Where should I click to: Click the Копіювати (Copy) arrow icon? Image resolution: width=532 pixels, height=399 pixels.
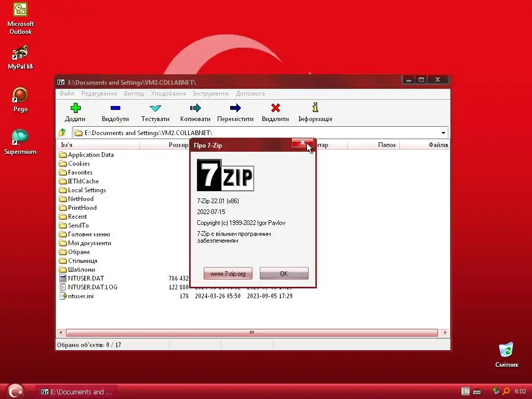195,108
